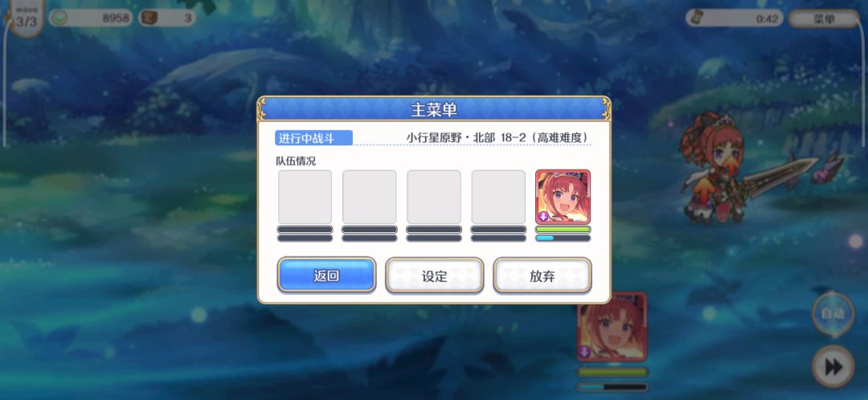Click the green HP bar under the portrait
Image resolution: width=868 pixels, height=400 pixels.
[563, 229]
